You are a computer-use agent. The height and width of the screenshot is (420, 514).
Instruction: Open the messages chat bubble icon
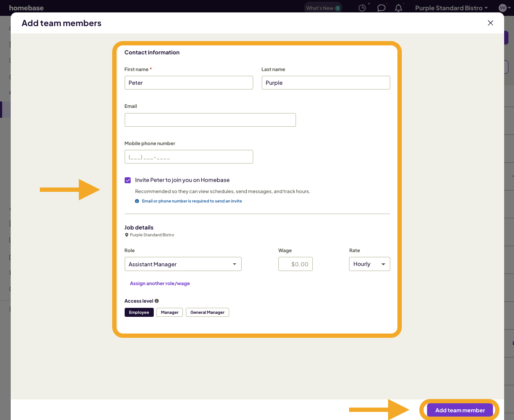point(381,8)
